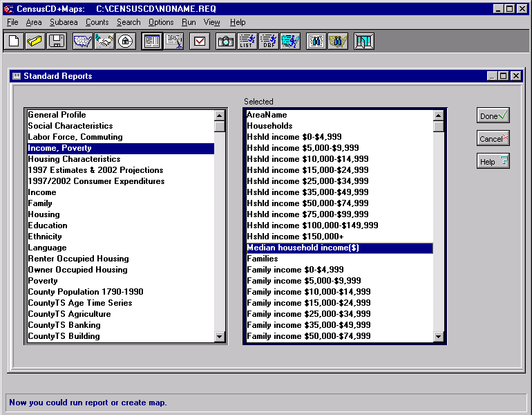Click the Help button

[493, 161]
